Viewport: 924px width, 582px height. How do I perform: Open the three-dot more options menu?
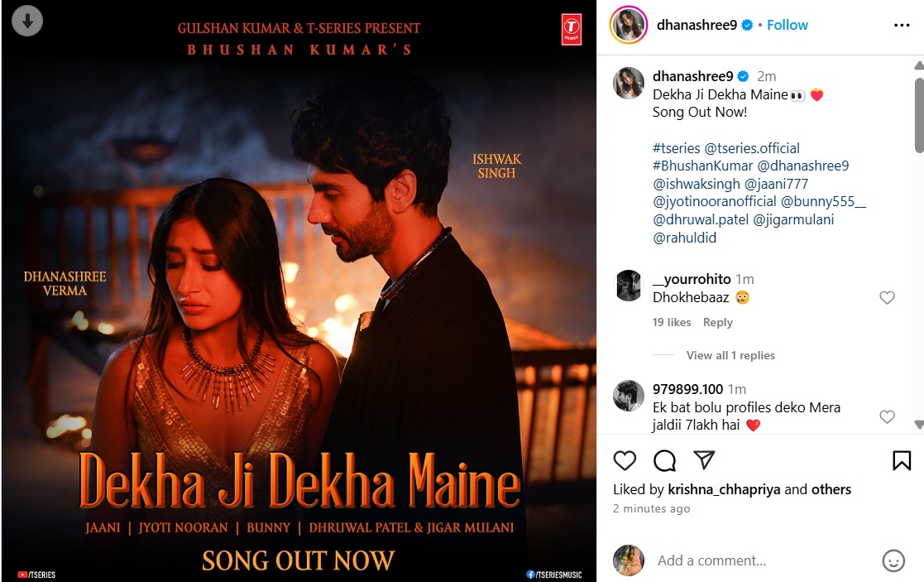point(902,25)
